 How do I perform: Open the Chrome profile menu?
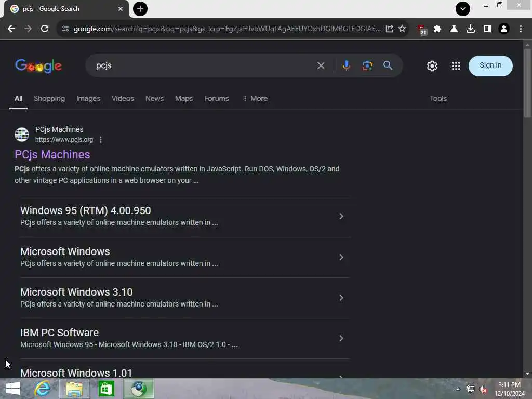[504, 29]
